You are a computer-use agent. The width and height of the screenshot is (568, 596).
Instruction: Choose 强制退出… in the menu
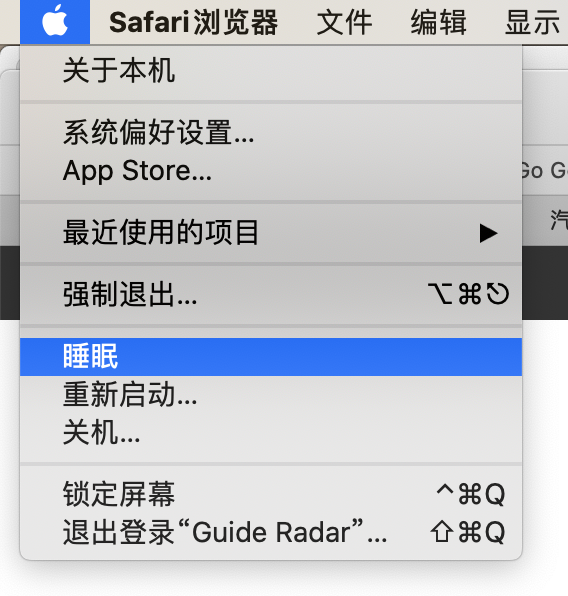[271, 294]
